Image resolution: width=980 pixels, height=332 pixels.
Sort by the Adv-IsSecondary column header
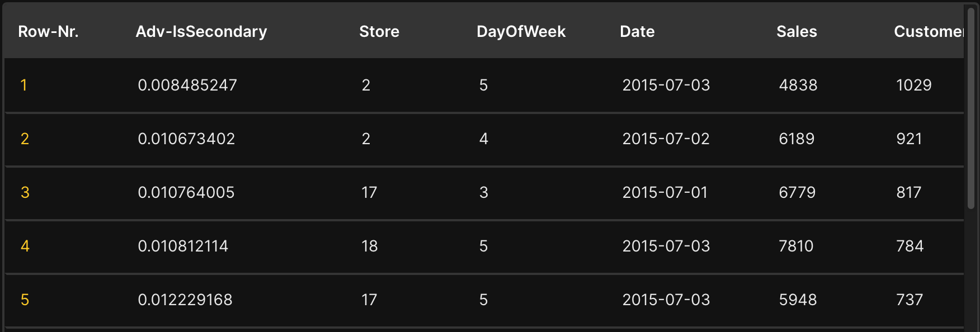[201, 32]
